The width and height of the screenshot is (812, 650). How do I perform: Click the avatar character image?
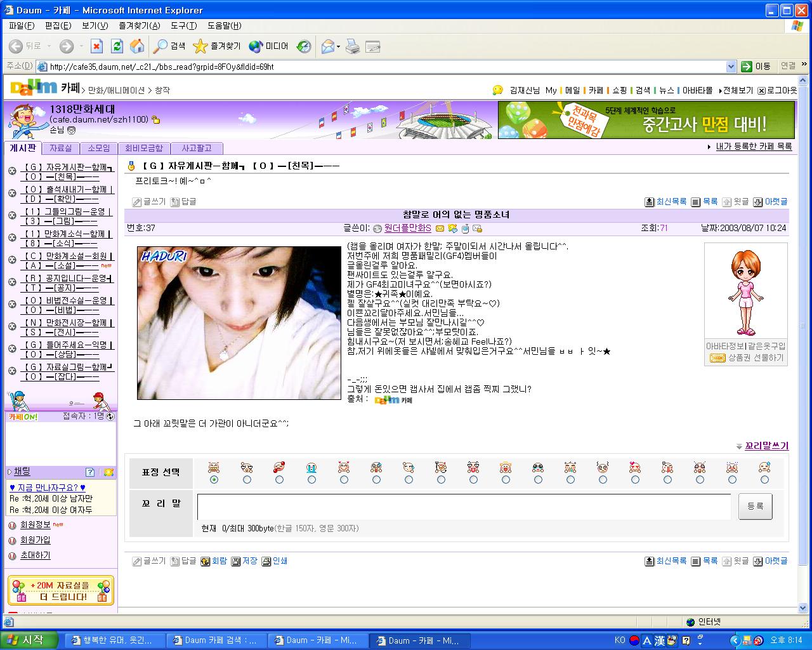(746, 293)
